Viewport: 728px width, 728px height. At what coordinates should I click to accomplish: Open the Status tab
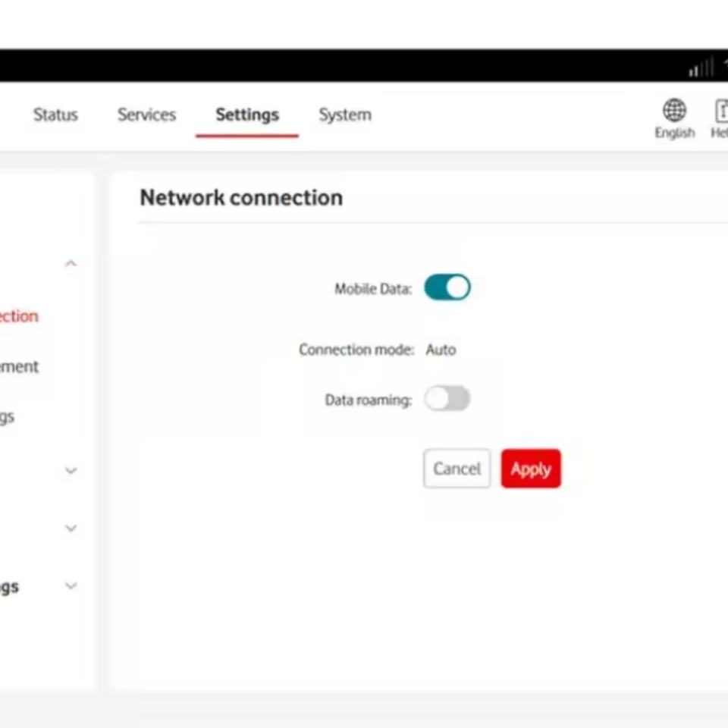tap(55, 115)
